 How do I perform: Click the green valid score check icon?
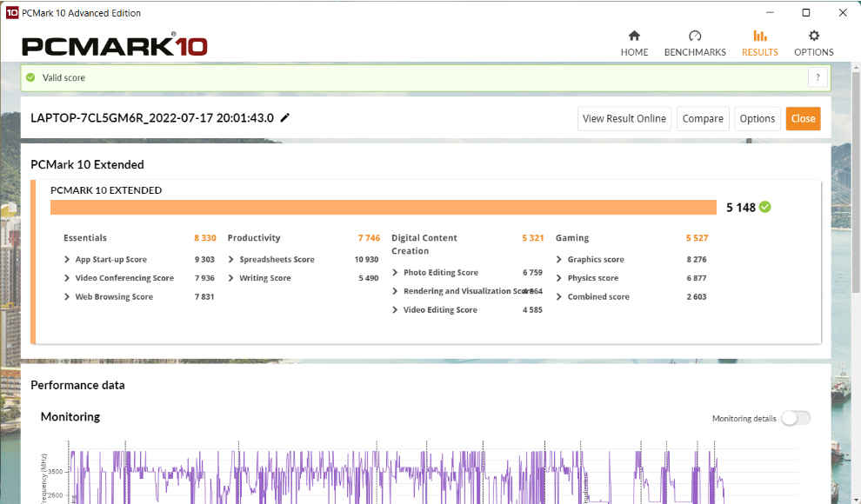(x=30, y=77)
